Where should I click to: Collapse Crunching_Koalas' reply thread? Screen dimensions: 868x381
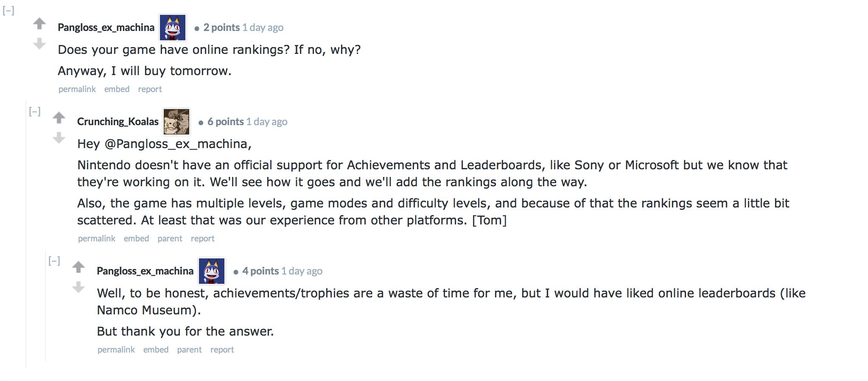click(35, 112)
